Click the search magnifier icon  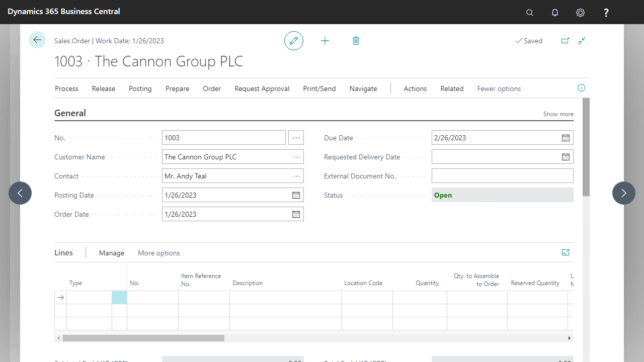tap(530, 13)
